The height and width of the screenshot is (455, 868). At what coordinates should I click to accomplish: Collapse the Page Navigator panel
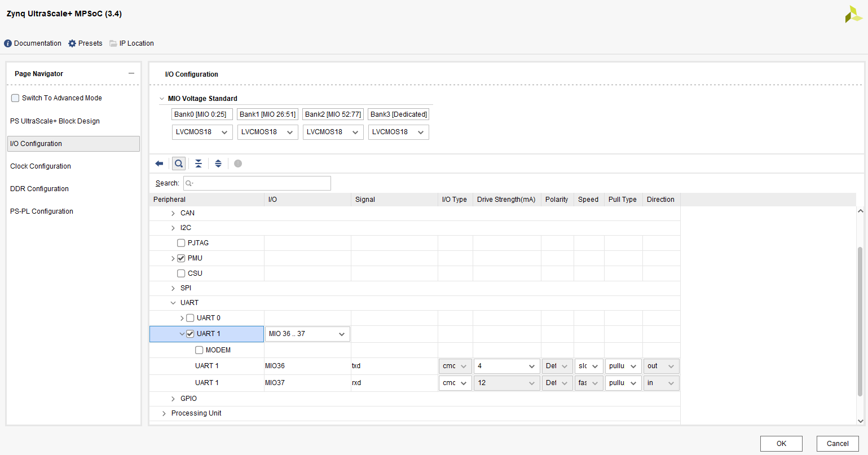pyautogui.click(x=131, y=73)
